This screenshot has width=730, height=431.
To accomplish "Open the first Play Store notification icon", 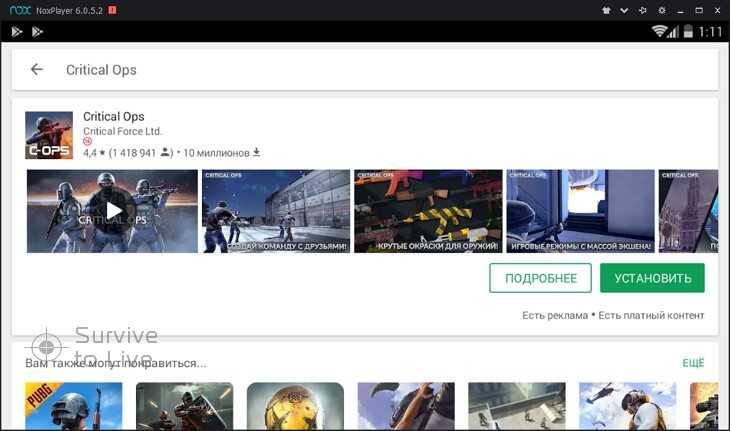I will (x=17, y=31).
